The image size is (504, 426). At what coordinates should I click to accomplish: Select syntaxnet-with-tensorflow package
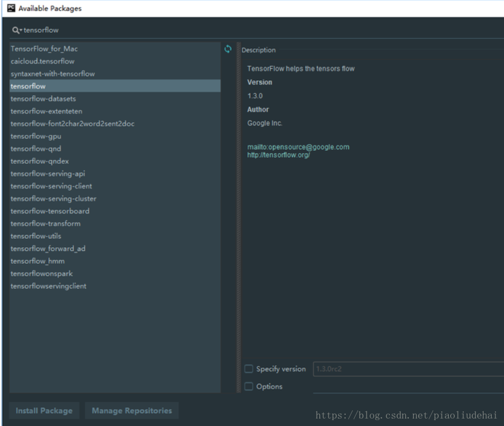[115, 74]
